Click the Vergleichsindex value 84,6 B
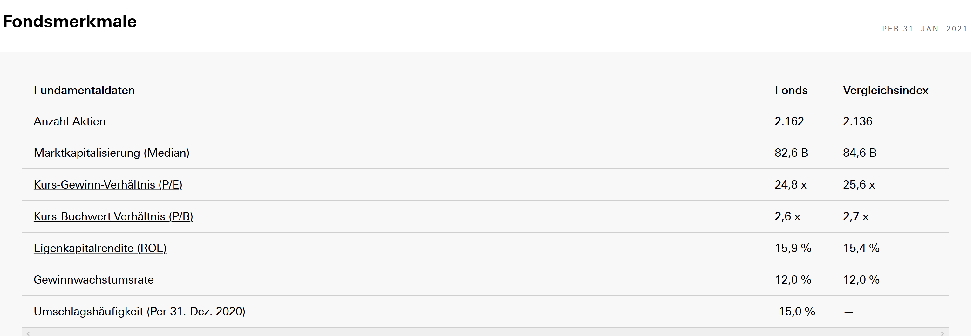Screen dimensions: 980x336 click(x=859, y=153)
